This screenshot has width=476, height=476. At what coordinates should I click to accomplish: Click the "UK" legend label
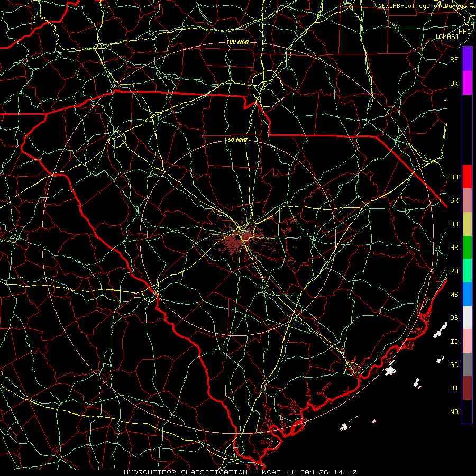pos(454,84)
